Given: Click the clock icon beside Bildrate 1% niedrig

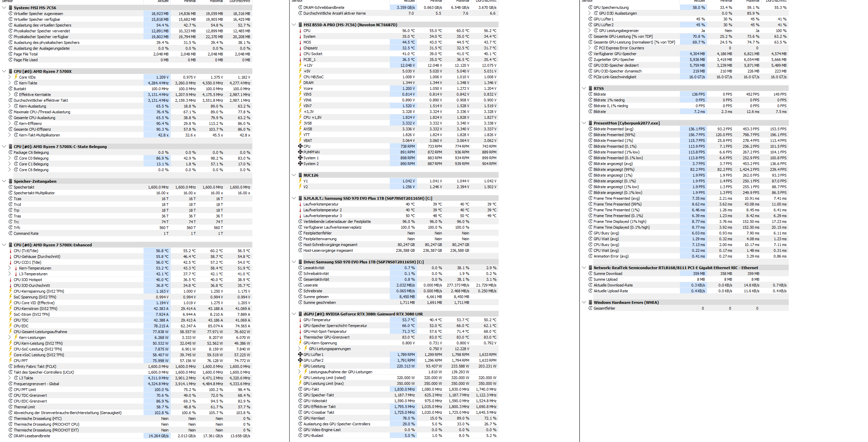Looking at the screenshot, I should point(590,100).
